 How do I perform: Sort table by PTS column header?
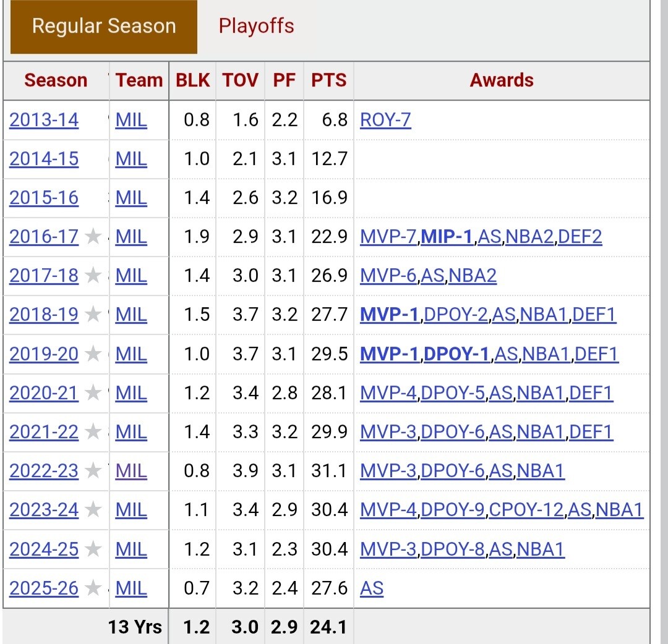328,80
